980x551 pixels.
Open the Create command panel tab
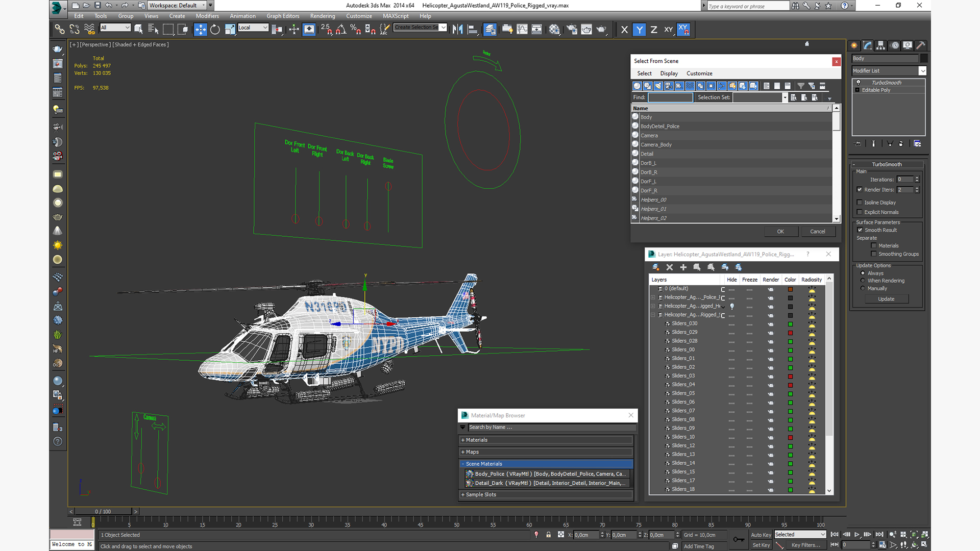(x=854, y=45)
